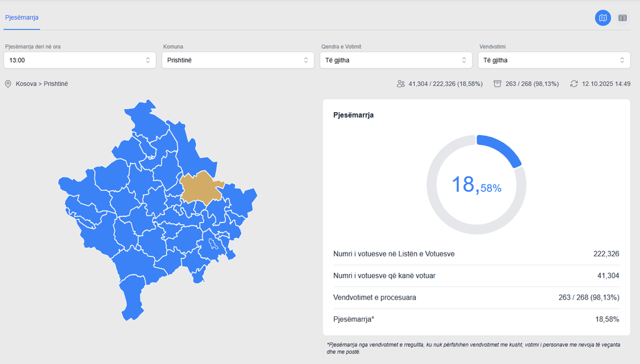Click Prishtinë in the breadcrumb
This screenshot has height=364, width=640.
(56, 84)
